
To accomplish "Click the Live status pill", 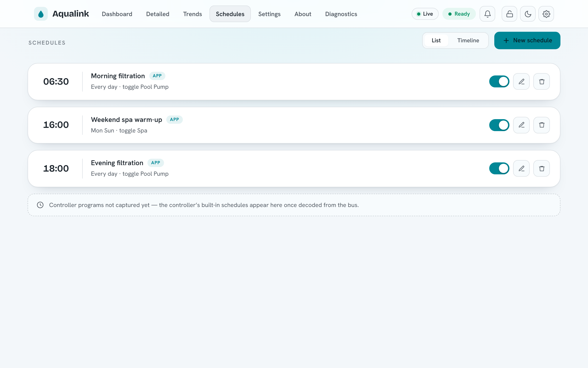I will click(425, 14).
